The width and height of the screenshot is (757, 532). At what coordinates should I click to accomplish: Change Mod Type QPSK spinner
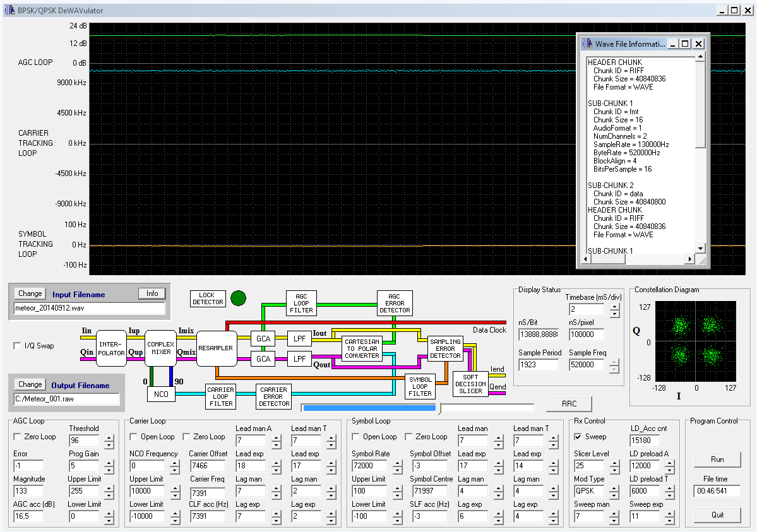614,491
